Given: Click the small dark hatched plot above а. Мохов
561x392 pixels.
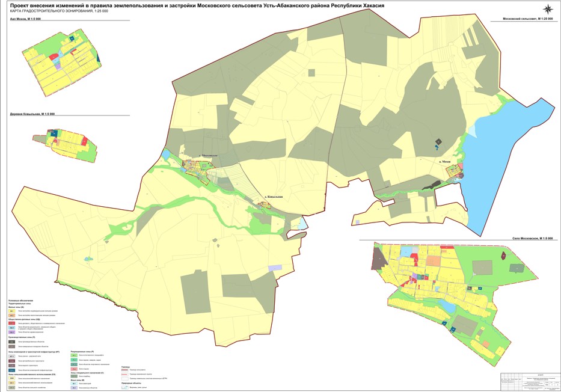Looking at the screenshot, I should (x=438, y=142).
